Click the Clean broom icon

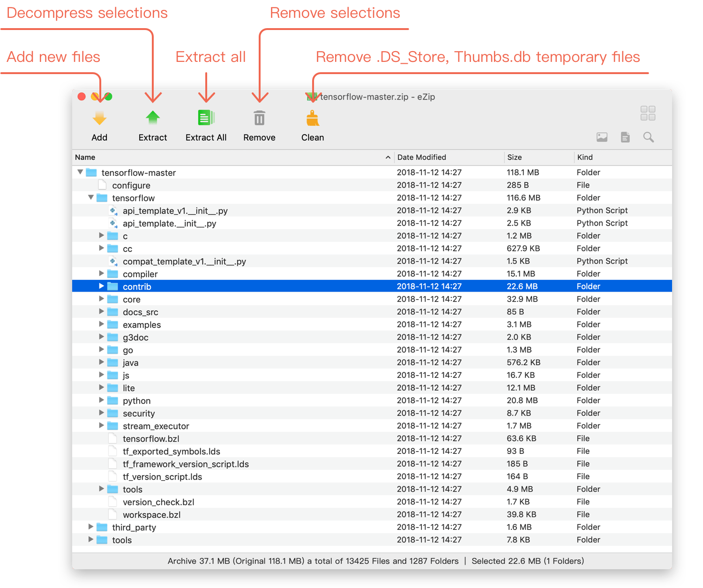click(313, 118)
